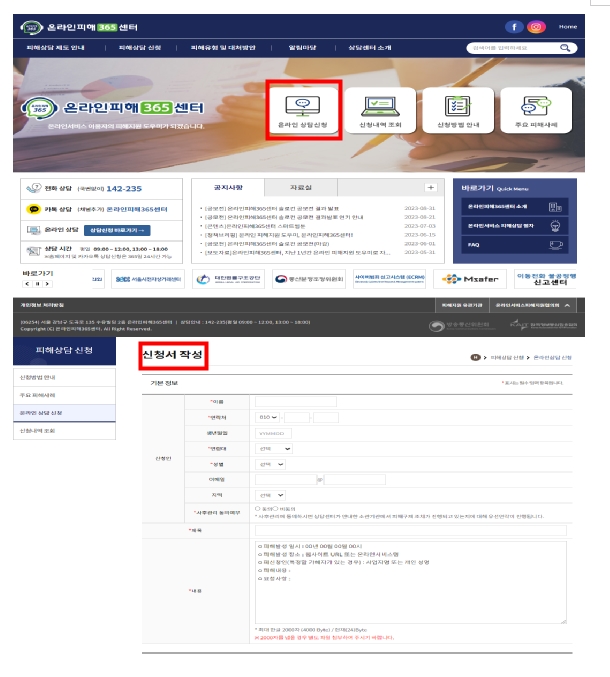This screenshot has height=677, width=610.
Task: Go to the next banner in 바로가기 carousel
Action: click(x=47, y=284)
